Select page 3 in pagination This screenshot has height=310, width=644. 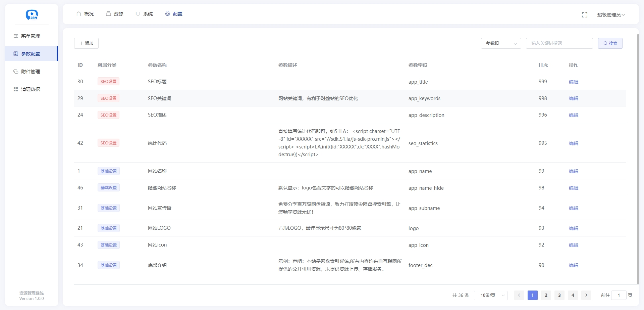point(559,295)
